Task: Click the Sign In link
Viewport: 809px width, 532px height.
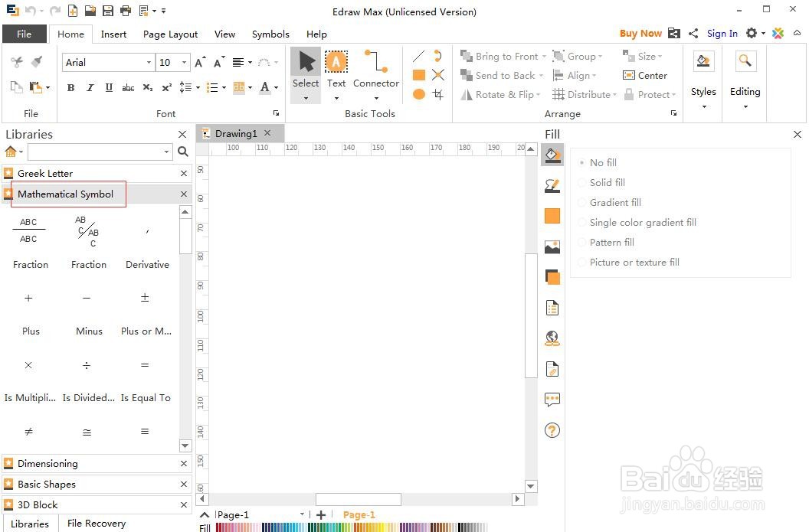Action: click(722, 34)
